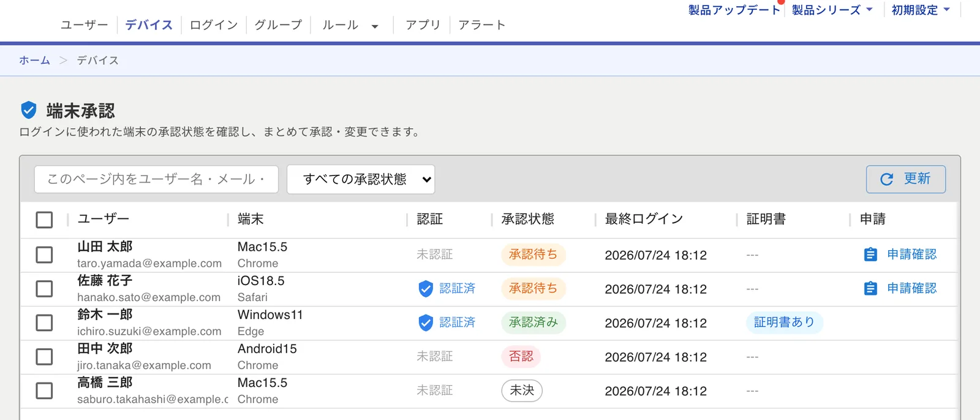Viewport: 980px width, 420px height.
Task: Click the refresh icon in 更新 button
Action: tap(886, 179)
